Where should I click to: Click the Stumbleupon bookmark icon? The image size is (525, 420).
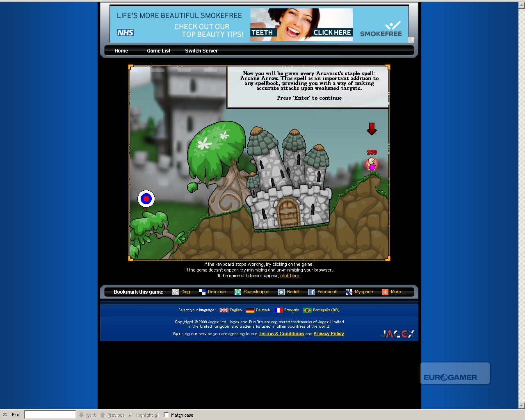click(238, 292)
